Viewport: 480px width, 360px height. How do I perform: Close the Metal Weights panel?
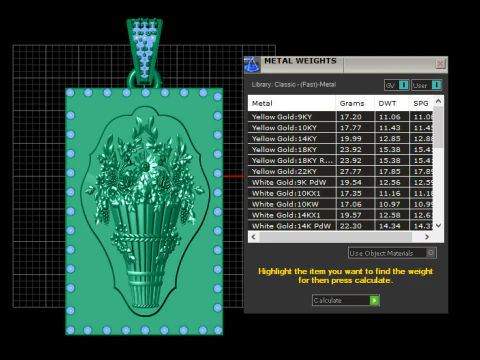click(440, 63)
